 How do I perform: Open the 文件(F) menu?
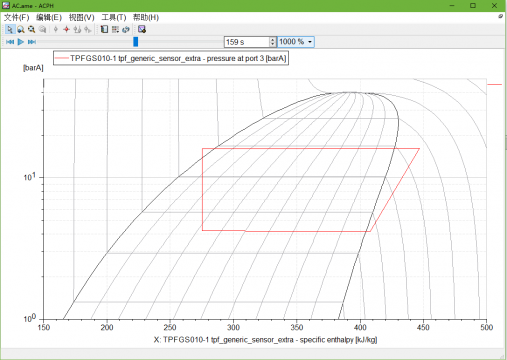click(16, 17)
